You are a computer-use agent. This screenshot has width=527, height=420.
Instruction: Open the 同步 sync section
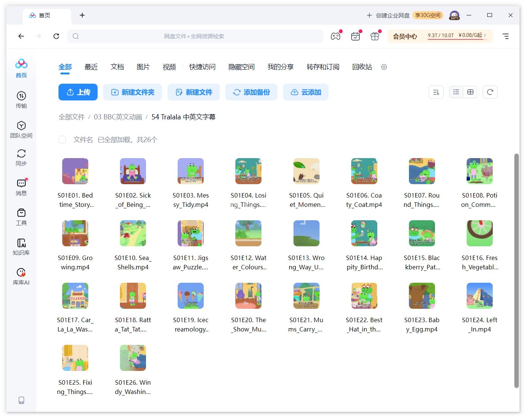coord(21,157)
